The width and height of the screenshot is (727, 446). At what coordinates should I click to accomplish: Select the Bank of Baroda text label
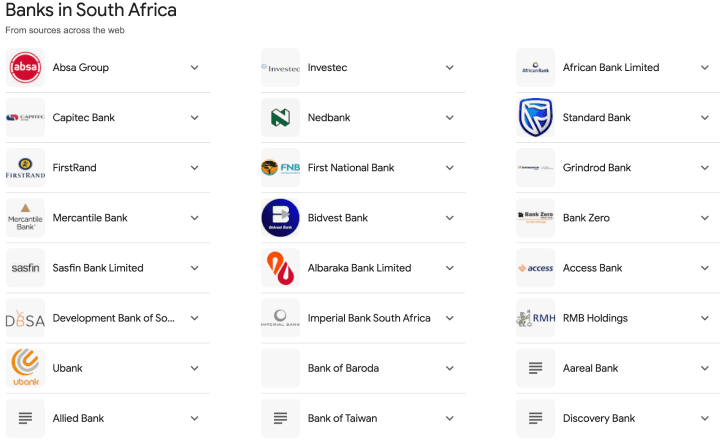[343, 368]
